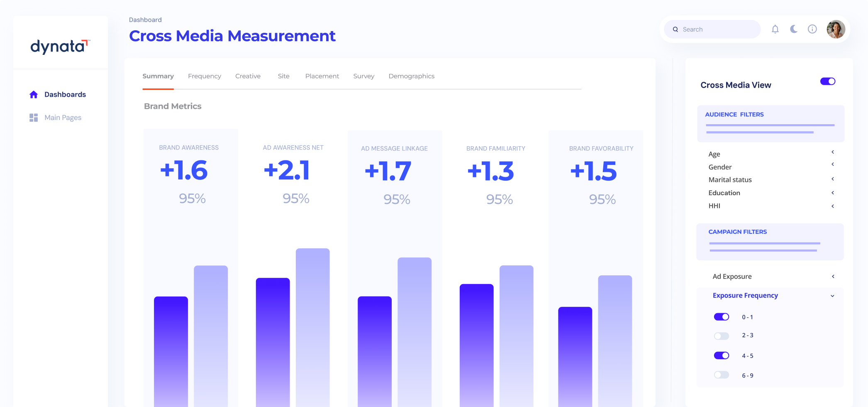
Task: Expand the Marital status filter chevron
Action: click(833, 179)
